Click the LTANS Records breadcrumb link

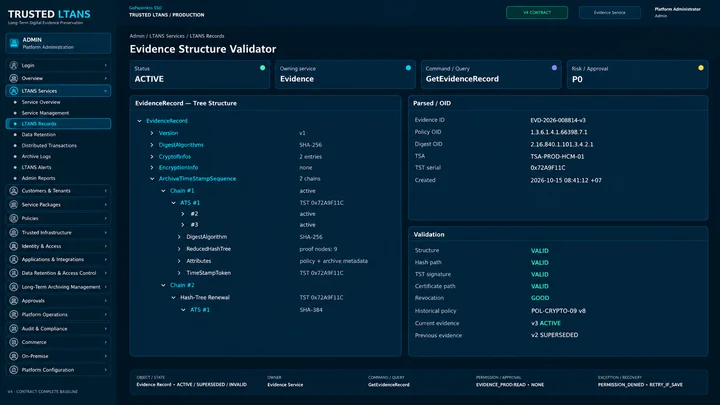pyautogui.click(x=207, y=36)
